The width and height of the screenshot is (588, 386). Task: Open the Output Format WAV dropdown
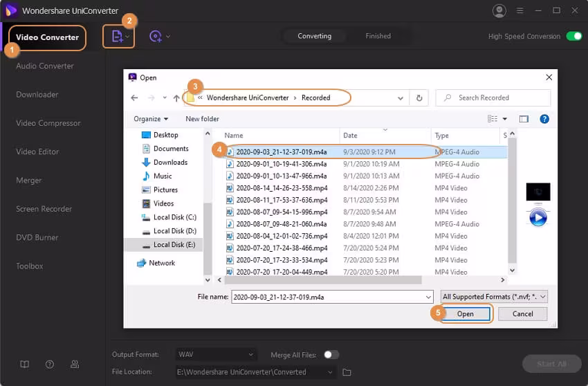click(216, 354)
